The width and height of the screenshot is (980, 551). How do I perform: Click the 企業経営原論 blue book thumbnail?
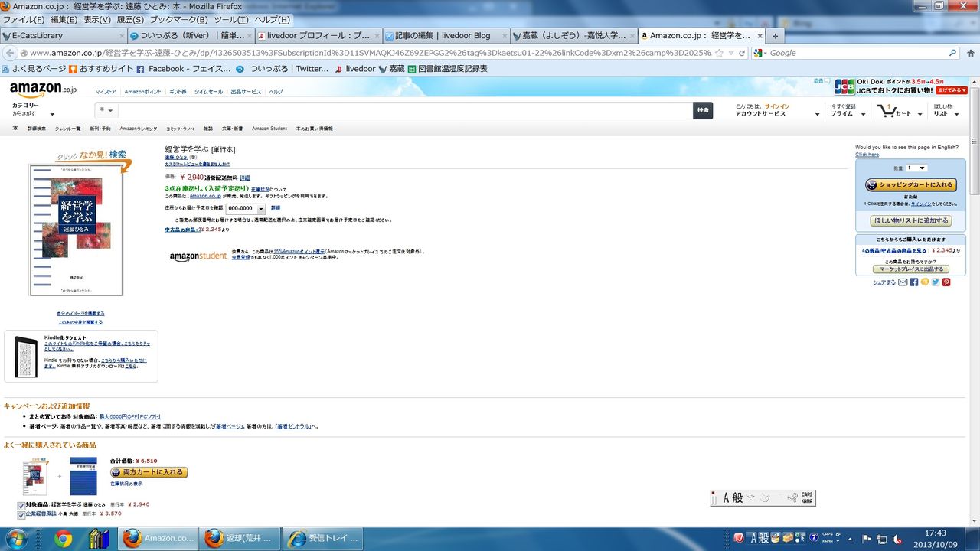[x=83, y=476]
